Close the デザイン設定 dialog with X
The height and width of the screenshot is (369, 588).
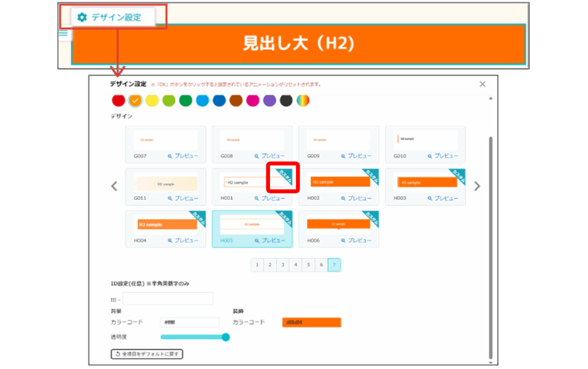coord(482,84)
